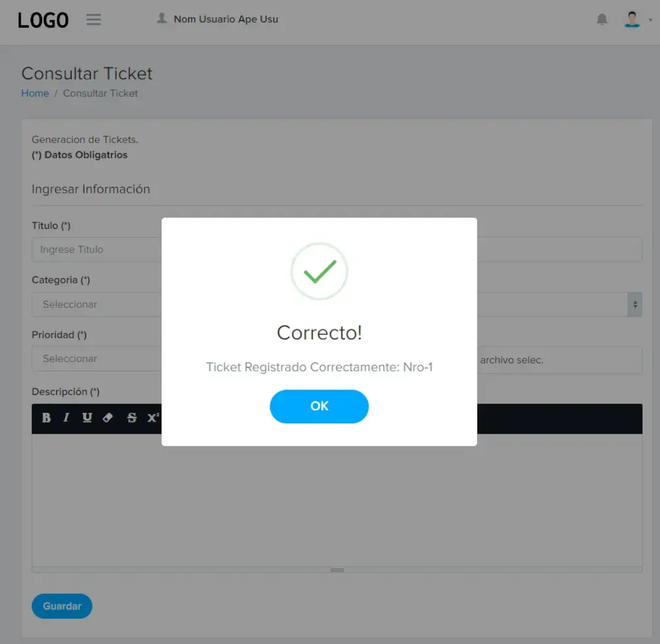Toggle Underline in the description editor
660x644 pixels.
point(87,417)
